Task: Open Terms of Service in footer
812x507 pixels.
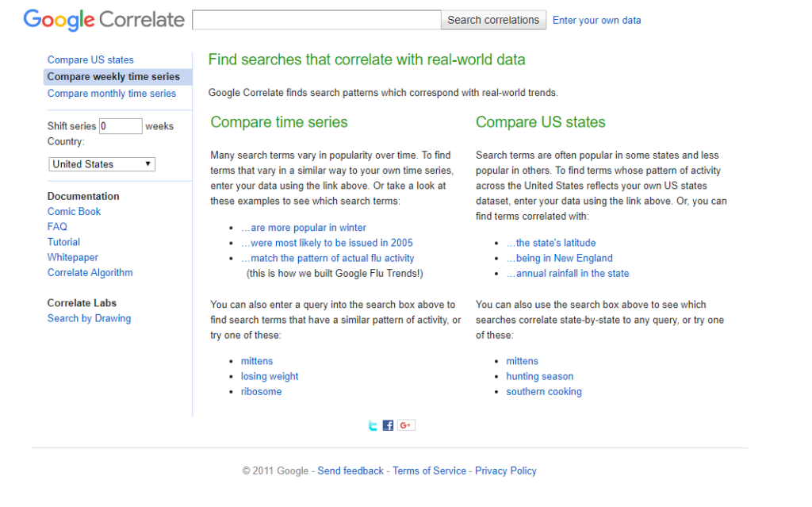Action: [429, 471]
